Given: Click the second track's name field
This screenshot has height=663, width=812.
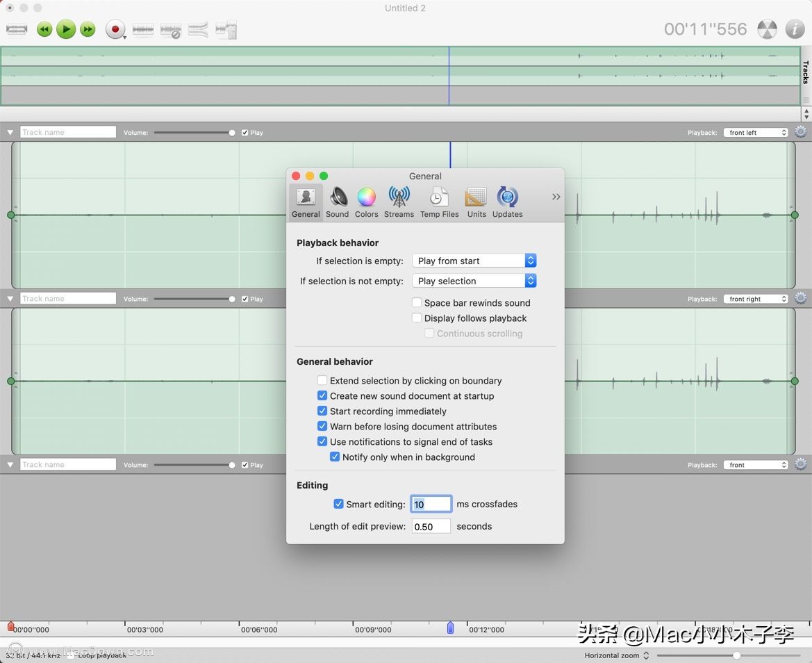Looking at the screenshot, I should click(68, 298).
